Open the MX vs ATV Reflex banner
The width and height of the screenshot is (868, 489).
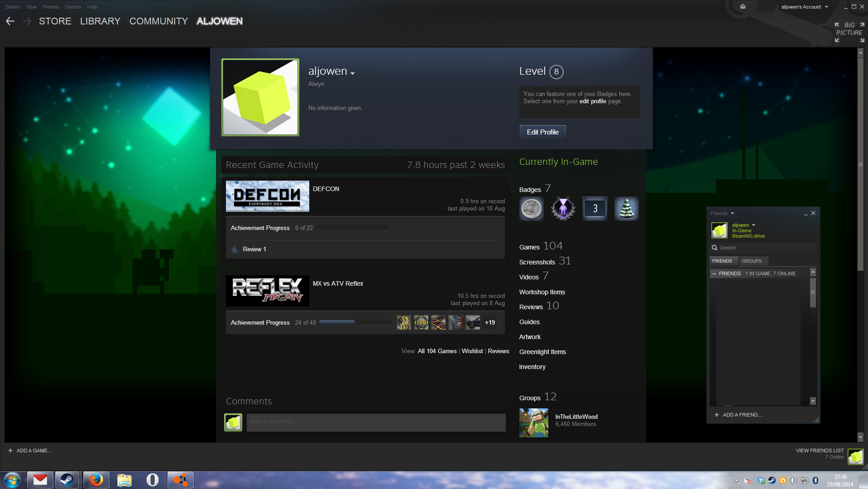268,291
